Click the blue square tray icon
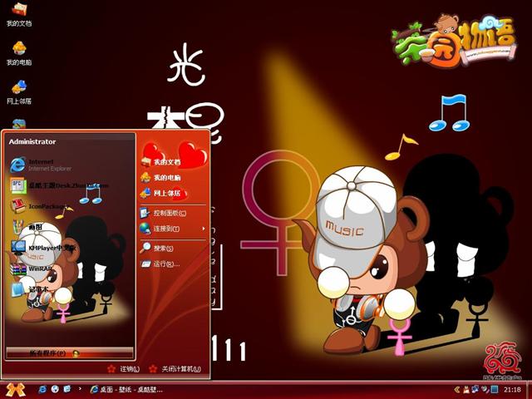 click(x=495, y=389)
